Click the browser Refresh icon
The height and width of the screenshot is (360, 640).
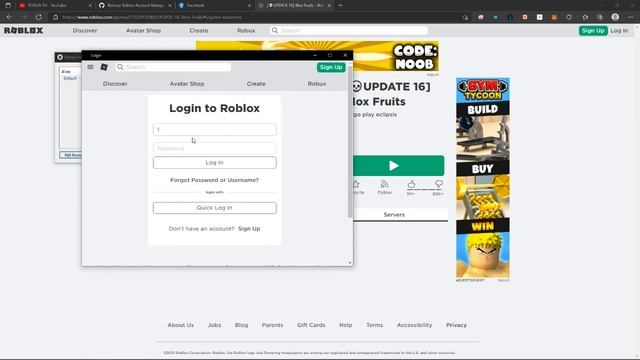coord(39,17)
